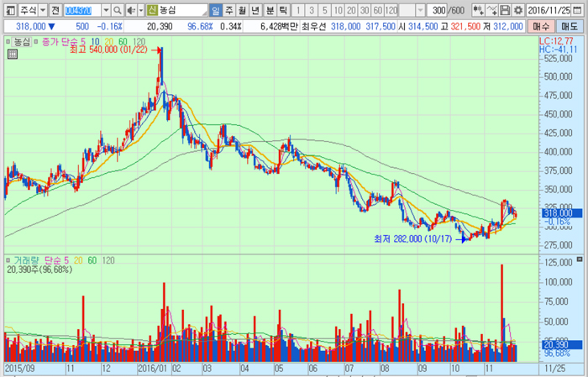
Task: Click the save chart floppy disk icon
Action: 506,10
